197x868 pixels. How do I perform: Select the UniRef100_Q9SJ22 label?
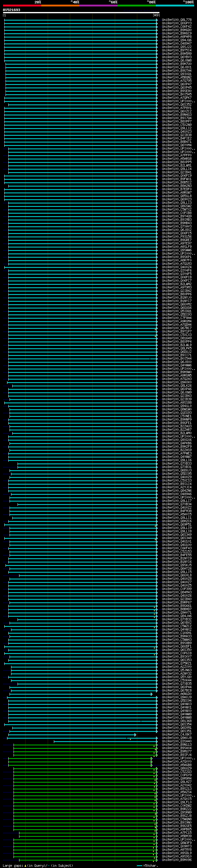[x=177, y=47]
